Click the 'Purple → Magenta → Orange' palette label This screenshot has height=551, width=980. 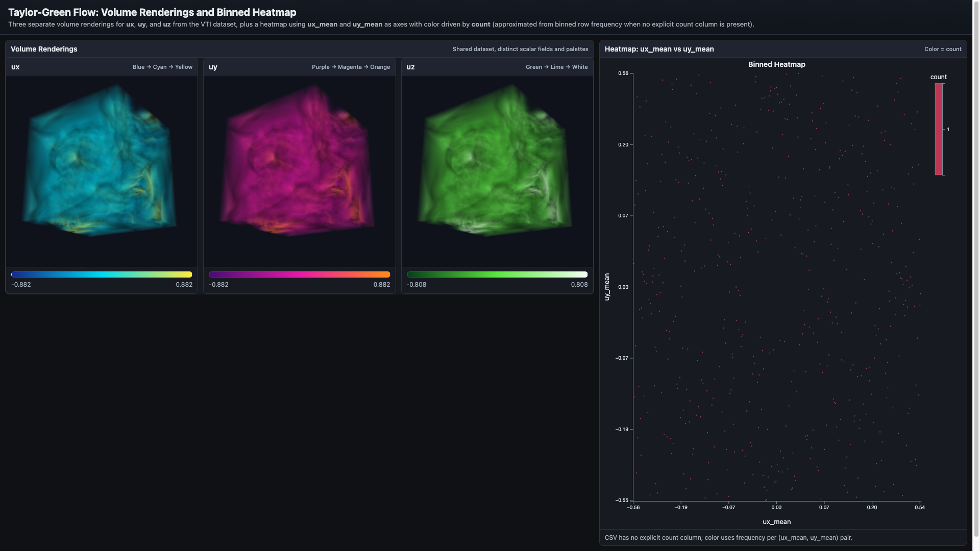click(x=351, y=67)
